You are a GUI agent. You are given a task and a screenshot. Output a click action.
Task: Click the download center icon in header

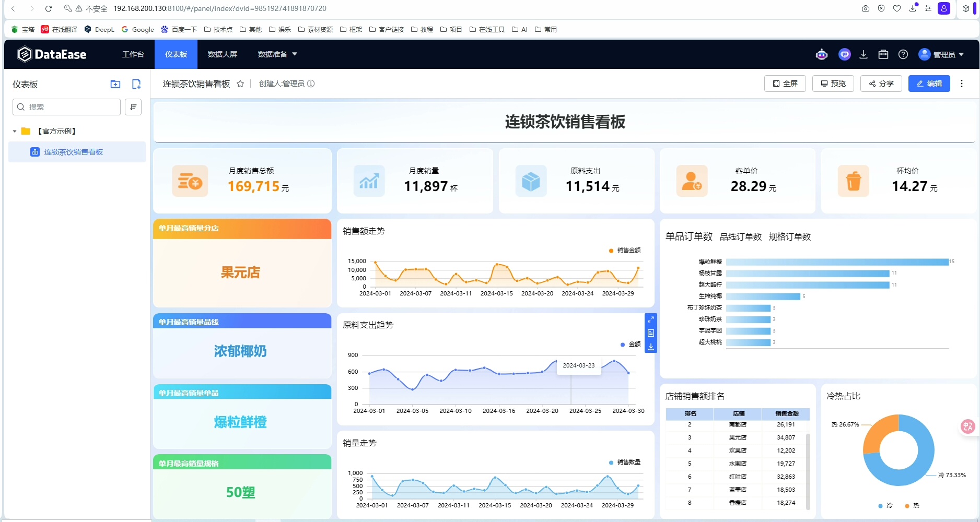[x=864, y=54]
